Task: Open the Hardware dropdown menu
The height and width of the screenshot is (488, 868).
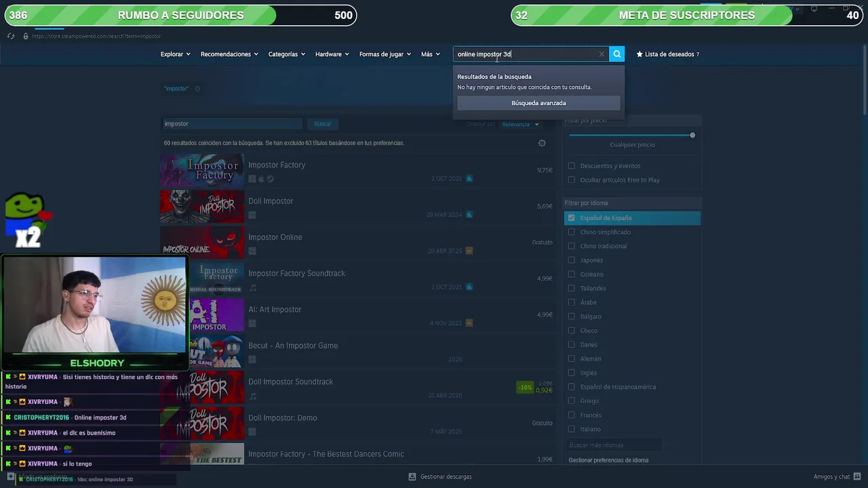Action: pyautogui.click(x=332, y=54)
